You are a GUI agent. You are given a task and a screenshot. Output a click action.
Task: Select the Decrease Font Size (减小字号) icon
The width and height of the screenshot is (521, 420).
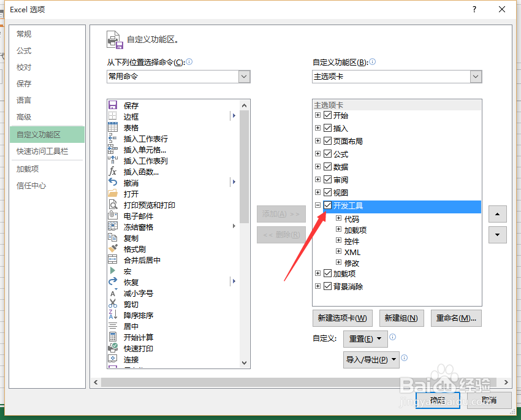pos(113,292)
